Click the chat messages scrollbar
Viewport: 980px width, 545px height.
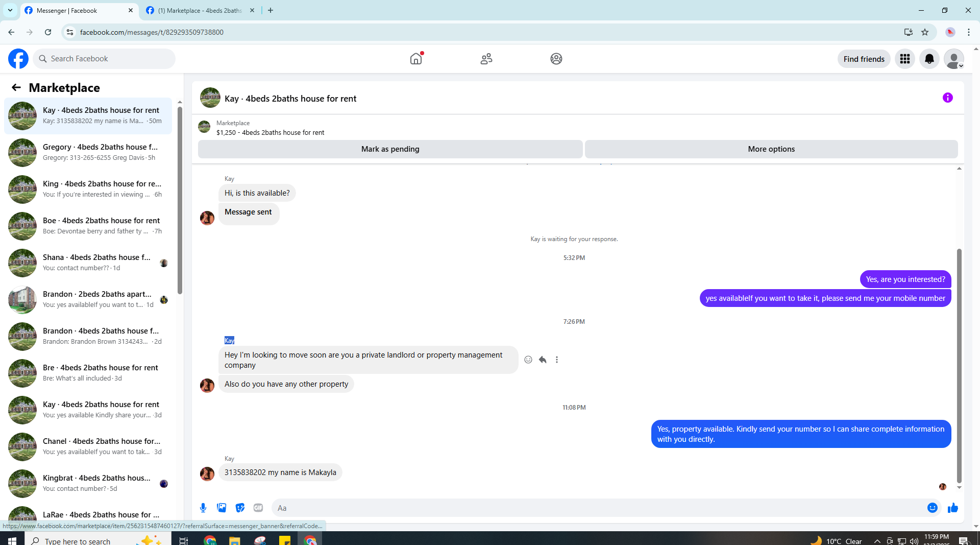point(959,365)
